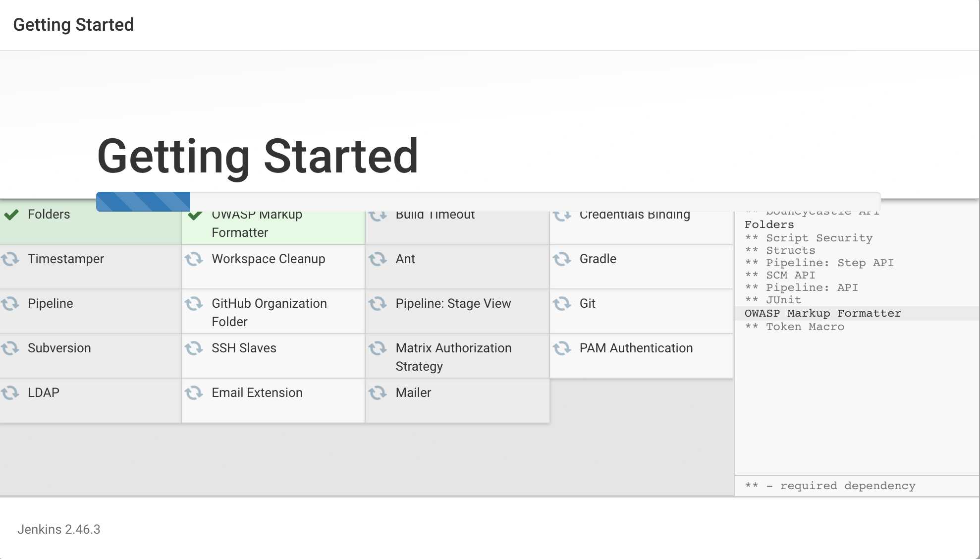Click SCM API line in the log
980x559 pixels.
point(780,276)
